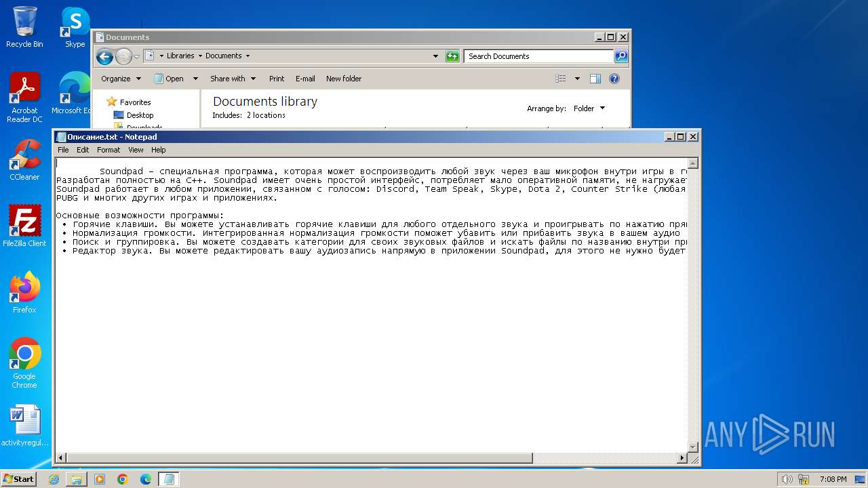Click the Libraries breadcrumb in address bar
The image size is (868, 488).
click(180, 56)
